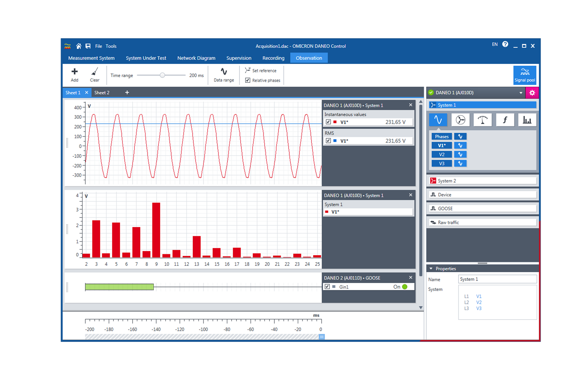This screenshot has width=586, height=392.
Task: Click the green Gin1 On status indicator
Action: point(405,287)
